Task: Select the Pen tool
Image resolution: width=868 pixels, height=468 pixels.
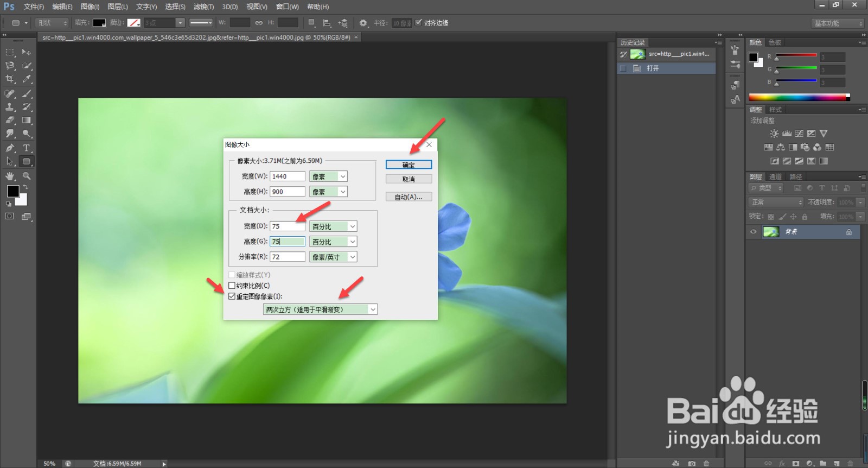Action: [10, 148]
